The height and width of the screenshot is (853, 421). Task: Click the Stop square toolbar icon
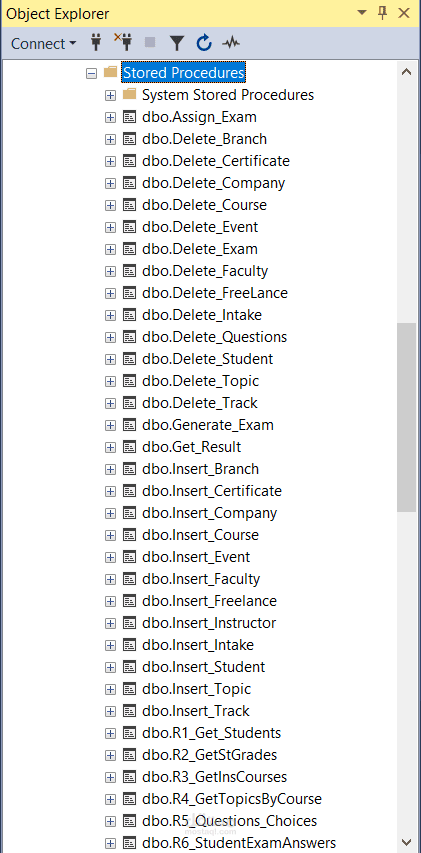tap(150, 43)
